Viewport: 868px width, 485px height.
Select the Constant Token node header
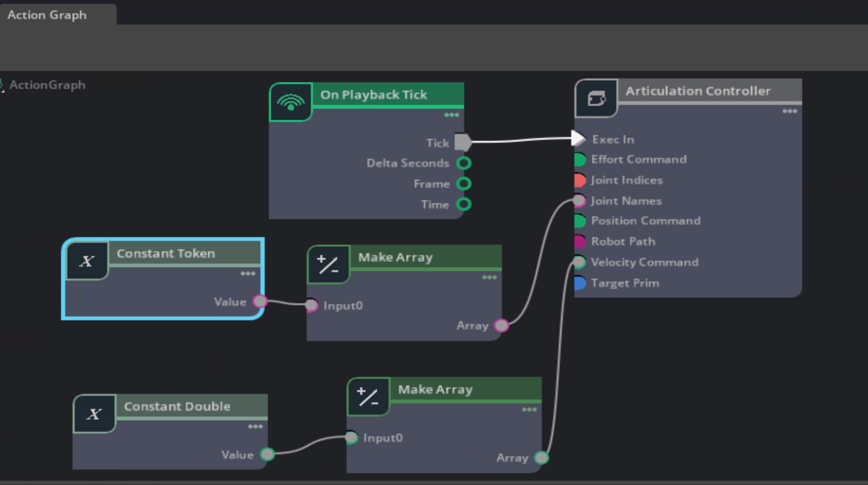[x=184, y=253]
